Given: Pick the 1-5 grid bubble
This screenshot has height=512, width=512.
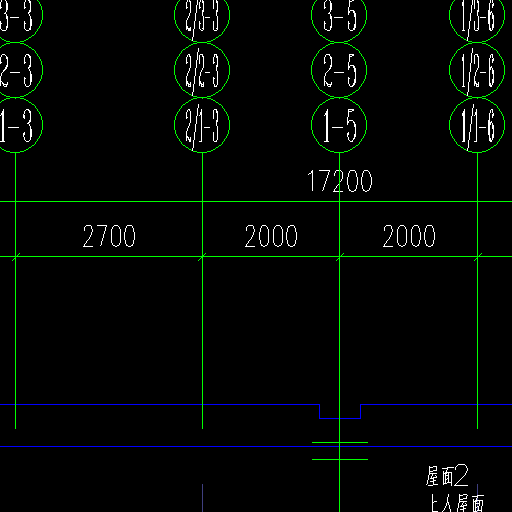Looking at the screenshot, I should point(339,125).
